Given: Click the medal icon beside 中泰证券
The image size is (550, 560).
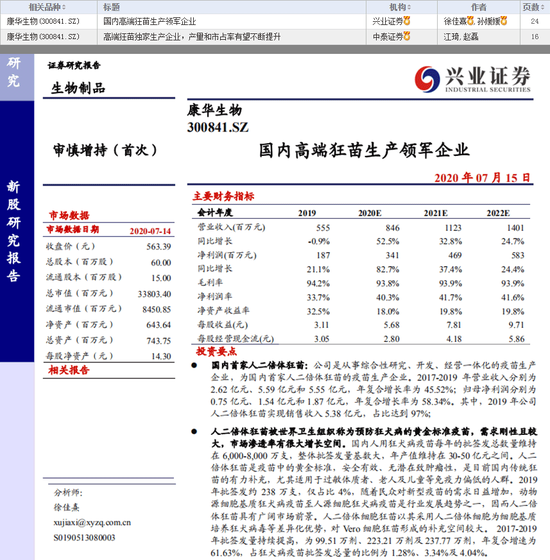Looking at the screenshot, I should pos(407,36).
